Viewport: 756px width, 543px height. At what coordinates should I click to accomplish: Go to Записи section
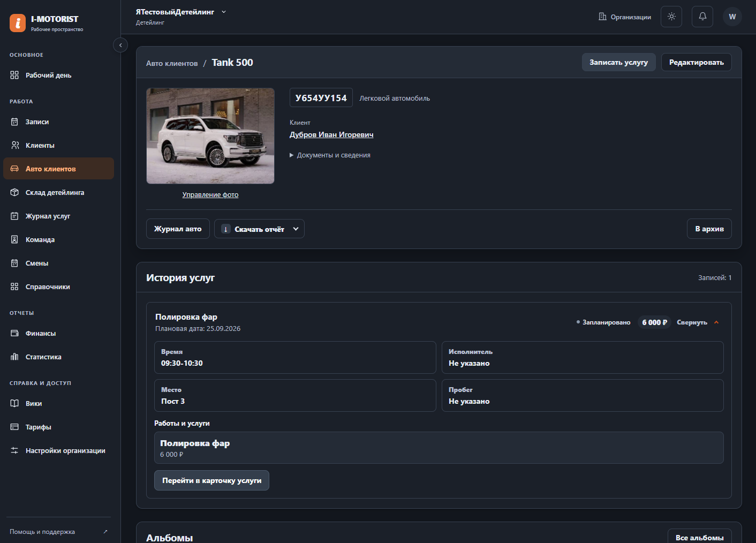pyautogui.click(x=58, y=122)
